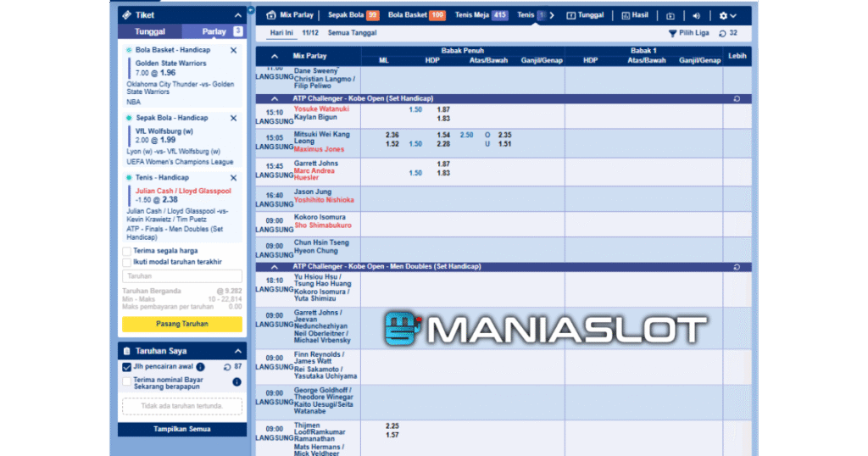Pick Thijmen Loof/Ramkumar Ramanathan moneyline 2.25

coord(392,426)
